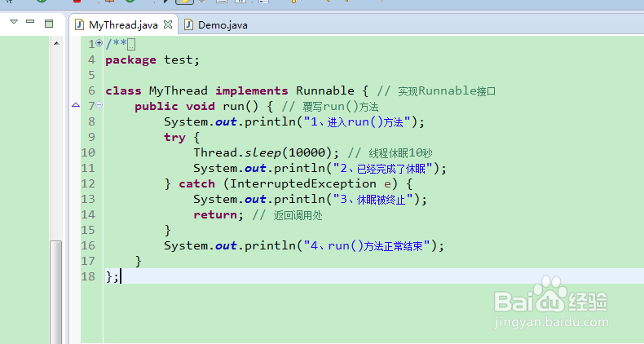This screenshot has width=644, height=344.
Task: Click 'public void' on line 7
Action: pyautogui.click(x=174, y=106)
